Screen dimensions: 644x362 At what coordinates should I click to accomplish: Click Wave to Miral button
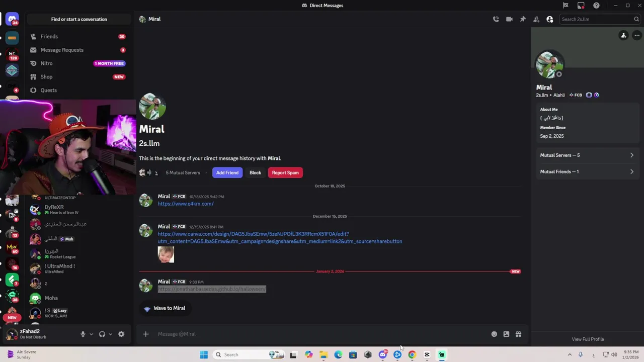coord(165,308)
